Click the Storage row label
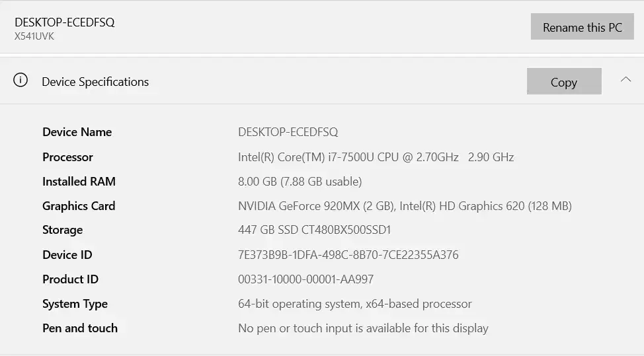This screenshot has height=356, width=644. click(x=62, y=230)
